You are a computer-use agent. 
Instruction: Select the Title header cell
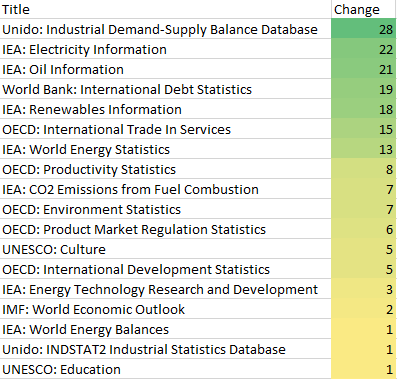[165, 9]
